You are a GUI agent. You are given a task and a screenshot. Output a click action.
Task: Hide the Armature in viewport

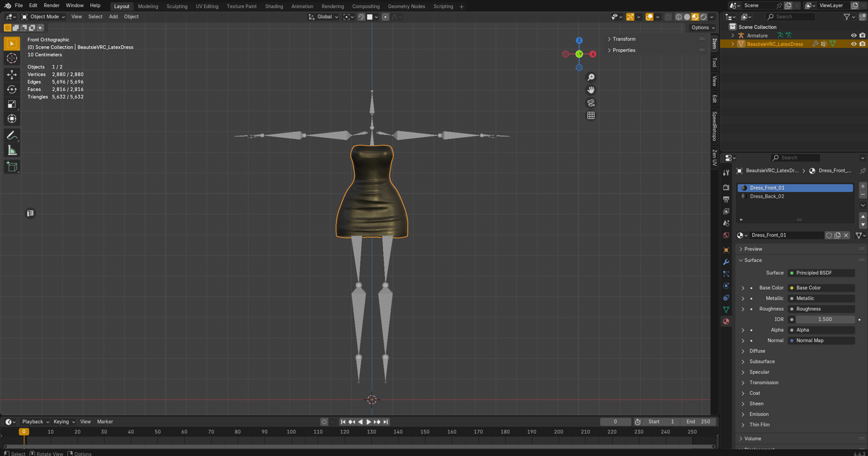click(853, 35)
